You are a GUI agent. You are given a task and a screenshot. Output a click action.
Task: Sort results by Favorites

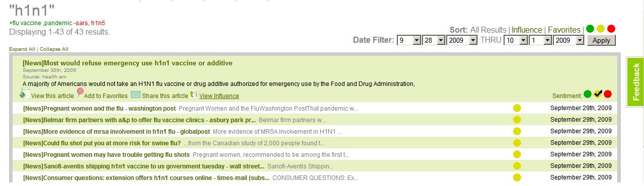564,30
